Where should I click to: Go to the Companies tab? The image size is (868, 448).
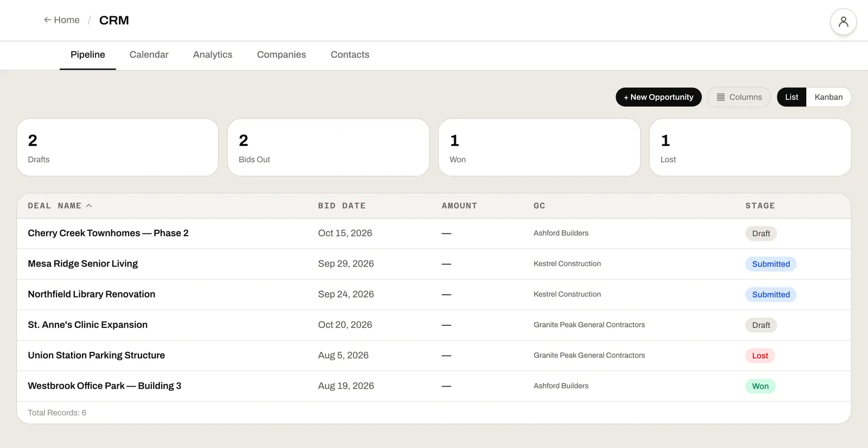pos(282,55)
